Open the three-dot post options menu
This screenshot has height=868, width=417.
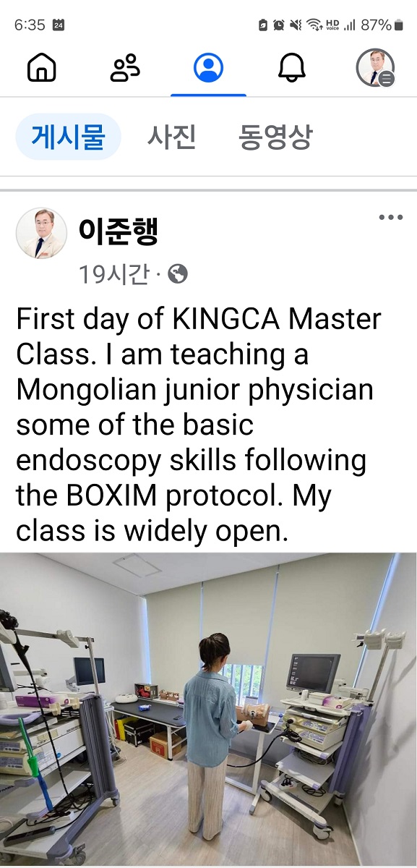click(x=391, y=218)
